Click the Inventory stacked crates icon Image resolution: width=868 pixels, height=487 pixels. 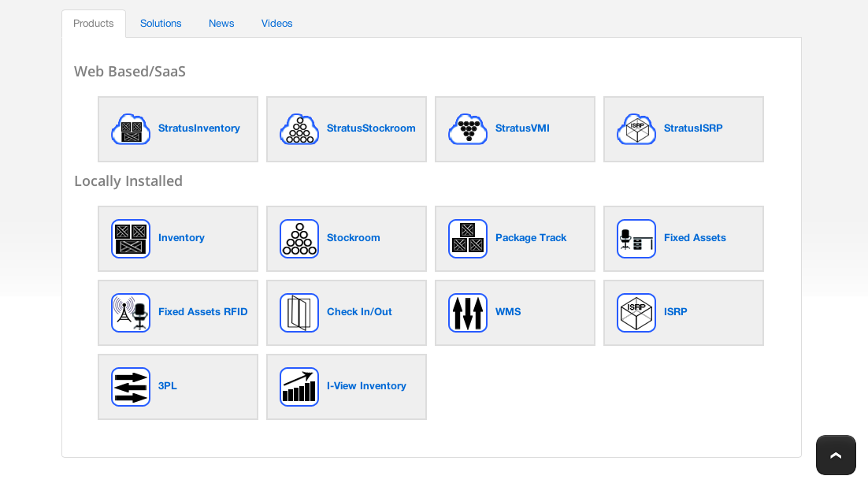pos(131,239)
